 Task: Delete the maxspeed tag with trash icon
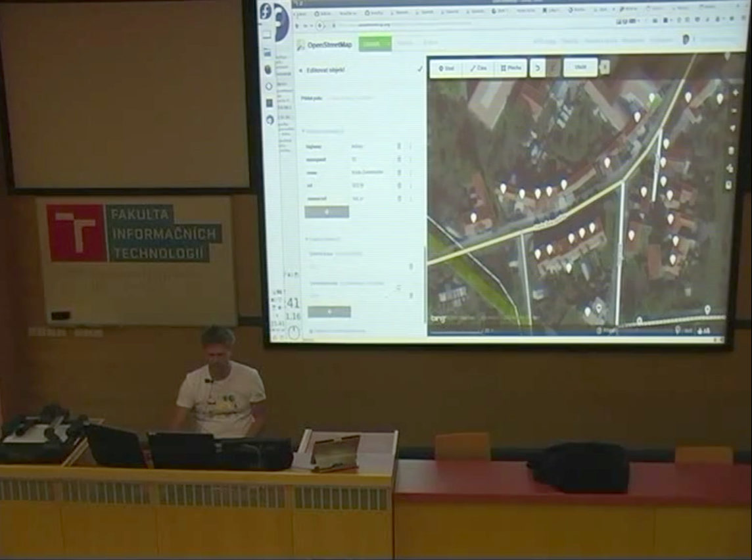pos(398,160)
